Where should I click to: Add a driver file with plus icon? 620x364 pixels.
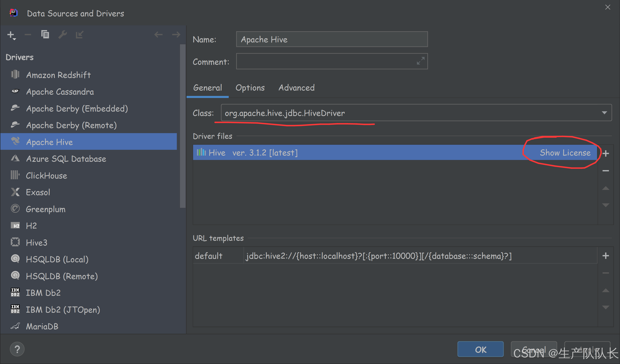(x=606, y=153)
